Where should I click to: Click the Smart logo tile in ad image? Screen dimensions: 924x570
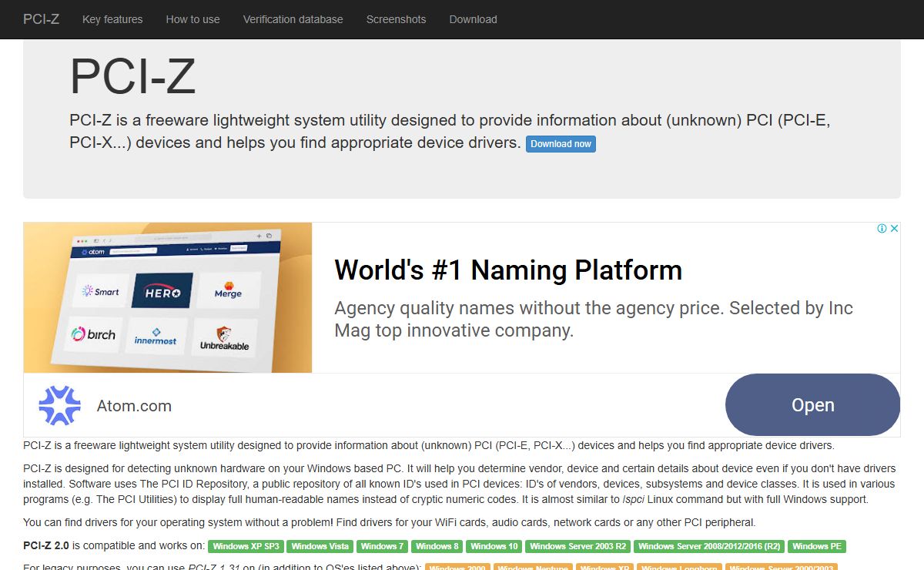click(x=102, y=292)
